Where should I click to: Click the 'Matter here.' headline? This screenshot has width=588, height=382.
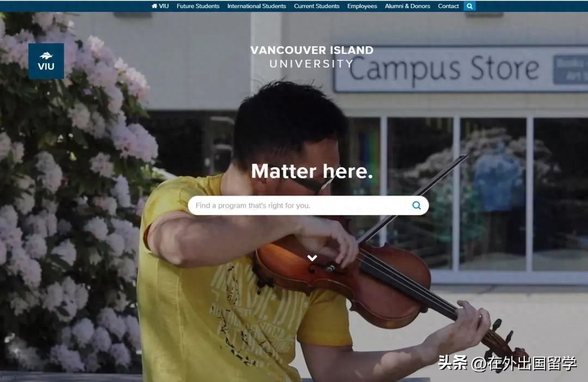point(312,171)
